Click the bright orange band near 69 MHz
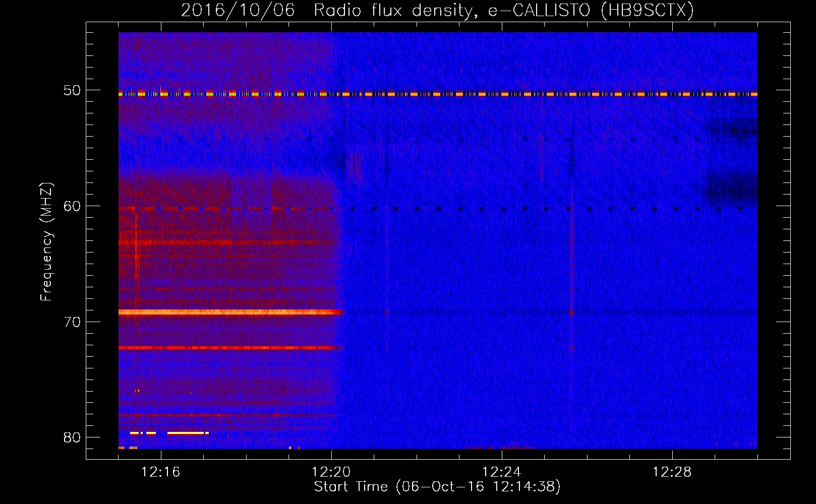This screenshot has width=816, height=504. [231, 312]
